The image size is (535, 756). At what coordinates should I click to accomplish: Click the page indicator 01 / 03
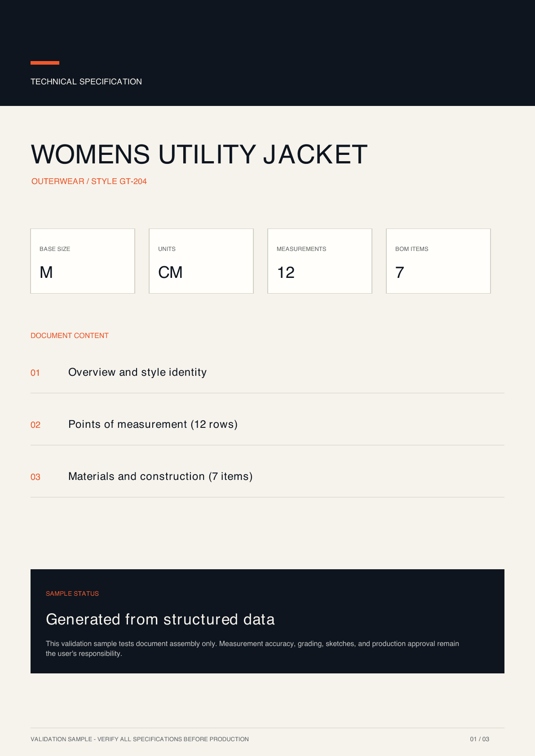coord(480,739)
